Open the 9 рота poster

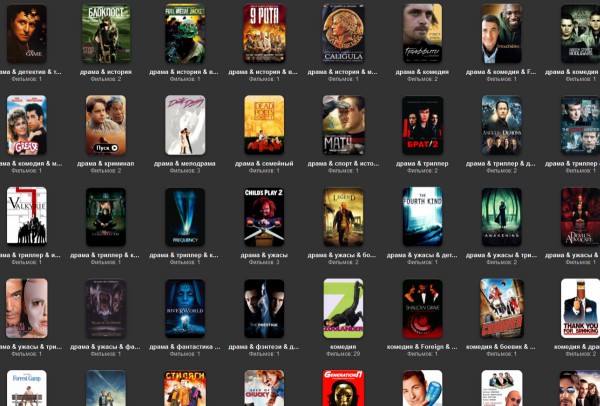point(264,33)
